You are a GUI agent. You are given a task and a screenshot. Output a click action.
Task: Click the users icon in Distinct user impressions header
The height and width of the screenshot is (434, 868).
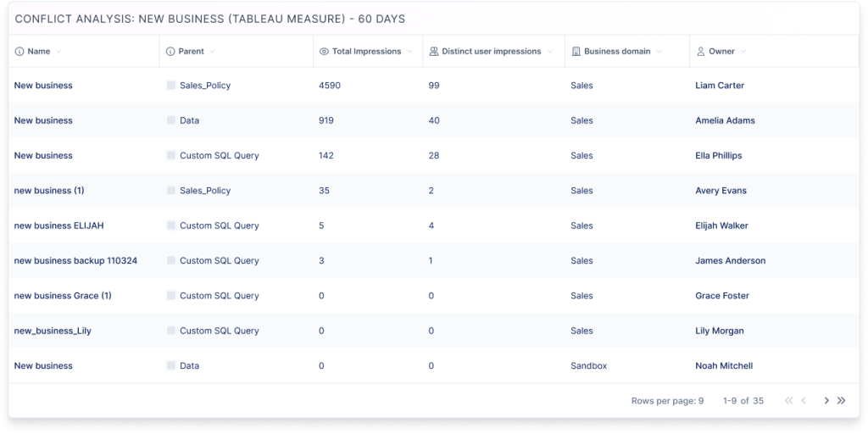coord(434,52)
